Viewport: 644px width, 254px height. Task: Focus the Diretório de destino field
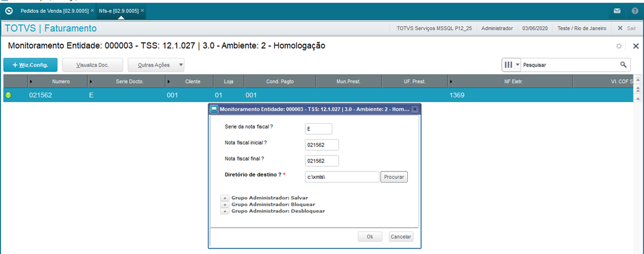point(342,177)
